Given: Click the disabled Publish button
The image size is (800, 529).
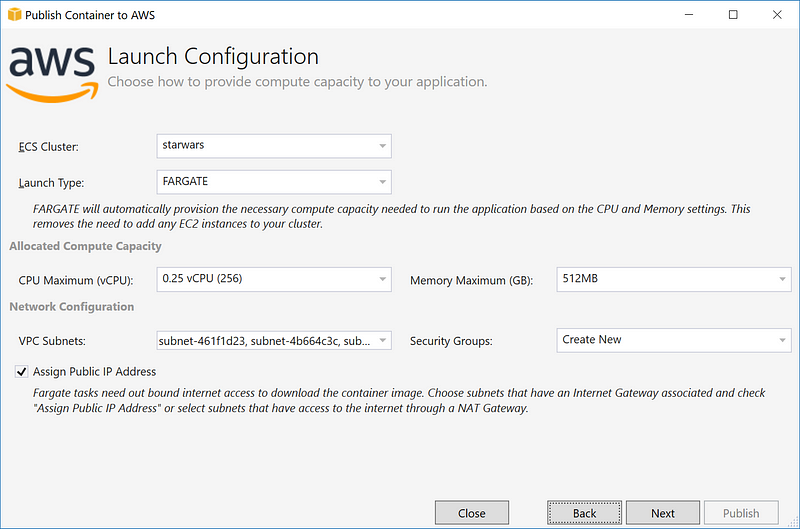Looking at the screenshot, I should click(741, 513).
